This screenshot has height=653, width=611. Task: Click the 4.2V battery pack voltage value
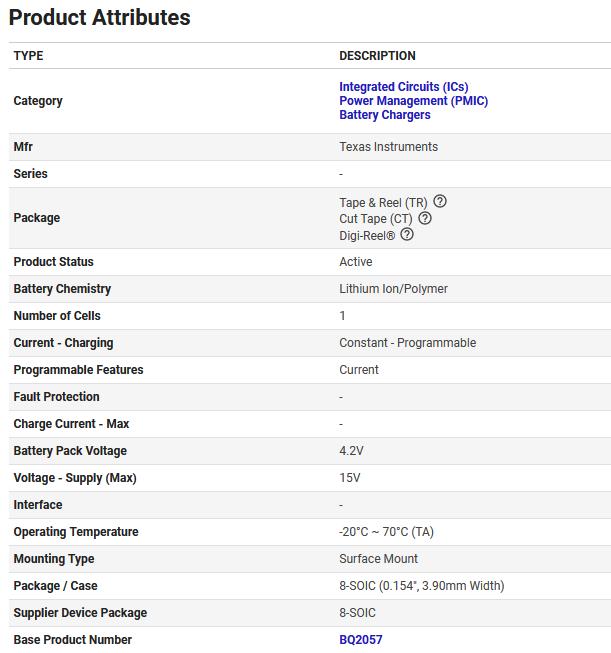351,451
